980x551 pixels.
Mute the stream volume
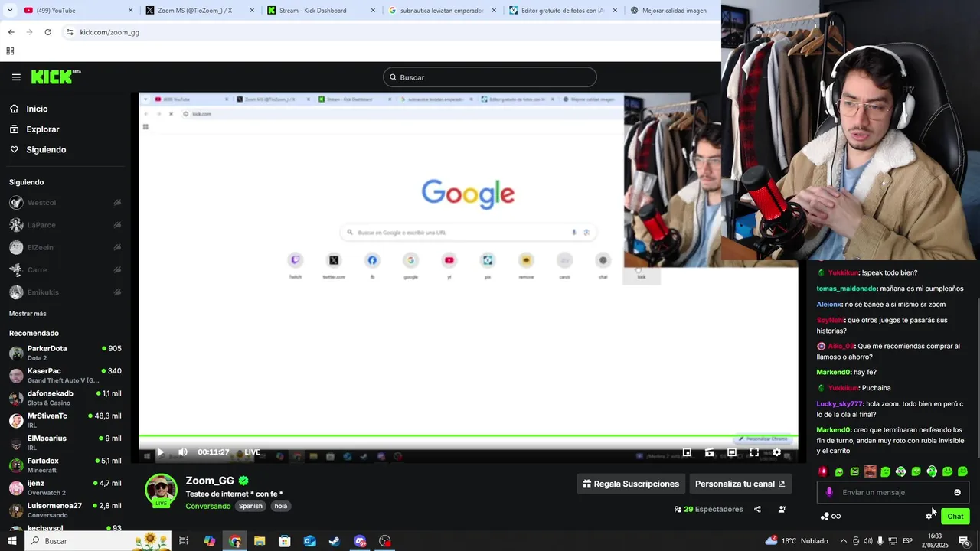pos(183,452)
